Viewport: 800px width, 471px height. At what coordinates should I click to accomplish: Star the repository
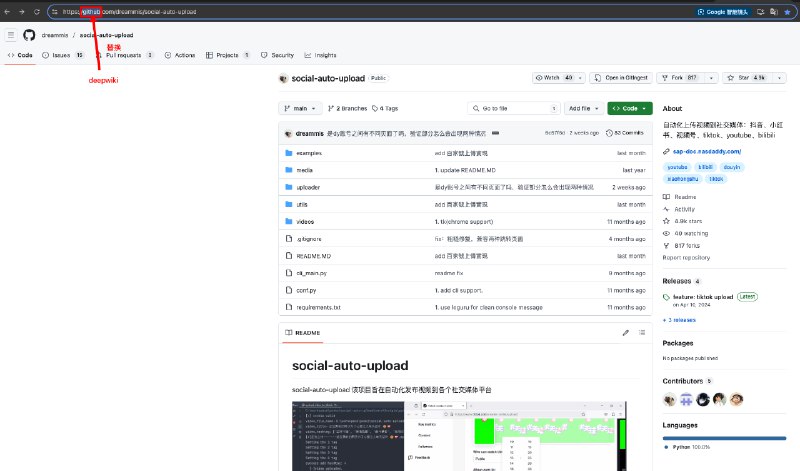pyautogui.click(x=746, y=78)
